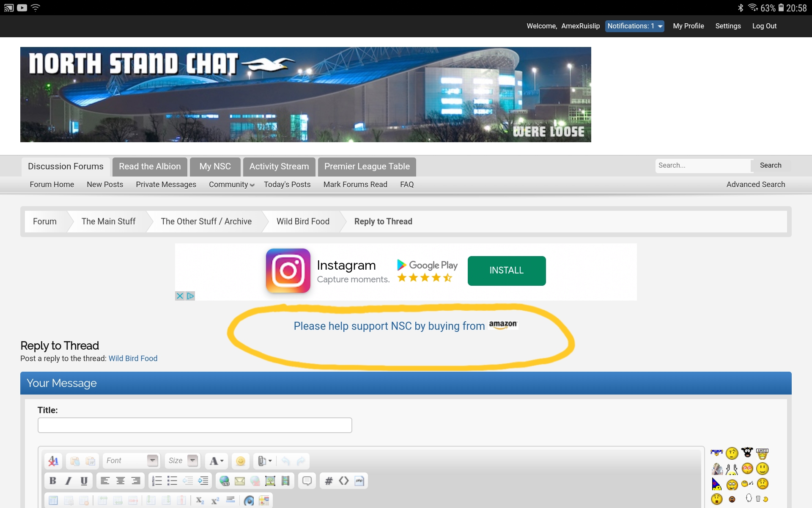Screen dimensions: 812x508
Task: Open the Activity Stream tab
Action: click(x=279, y=167)
